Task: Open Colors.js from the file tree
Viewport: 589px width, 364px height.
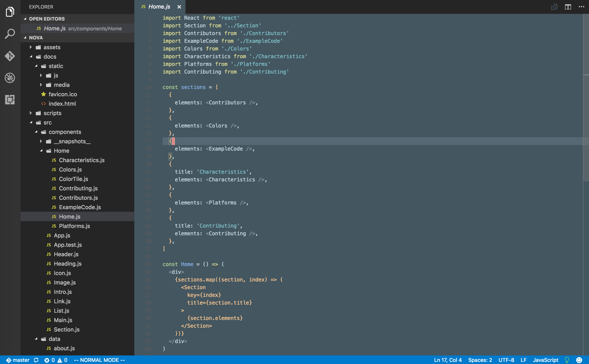Action: pyautogui.click(x=70, y=169)
